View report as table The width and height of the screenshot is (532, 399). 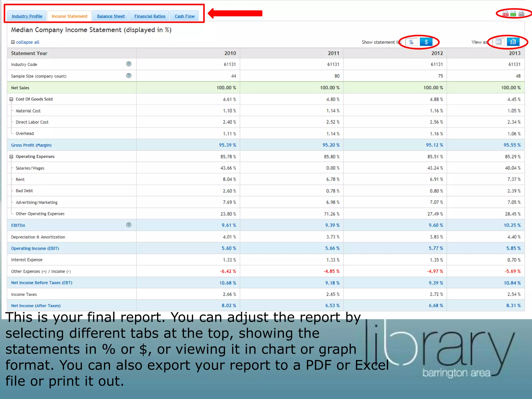coord(498,42)
